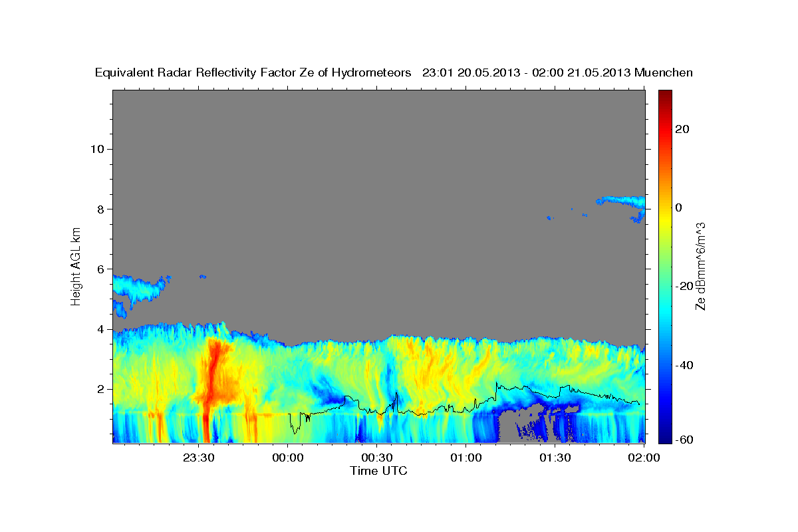
Task: Click the '00:30' time tick label
Action: coord(376,458)
